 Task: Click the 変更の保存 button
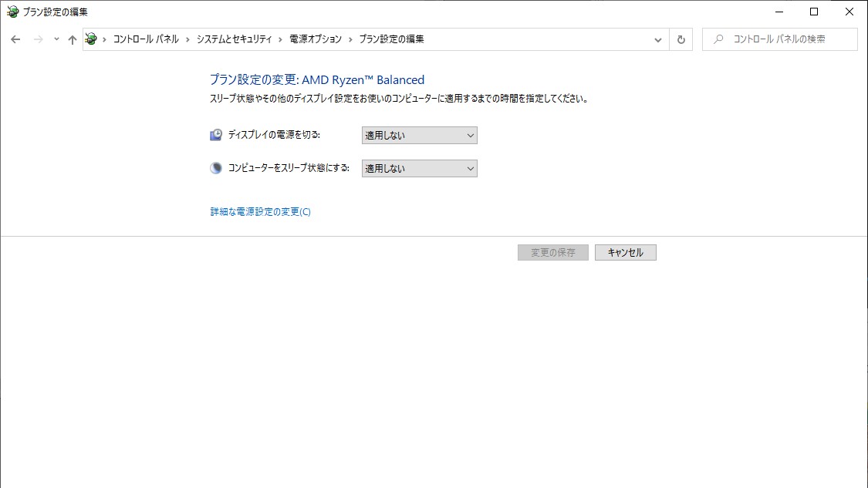pos(552,251)
